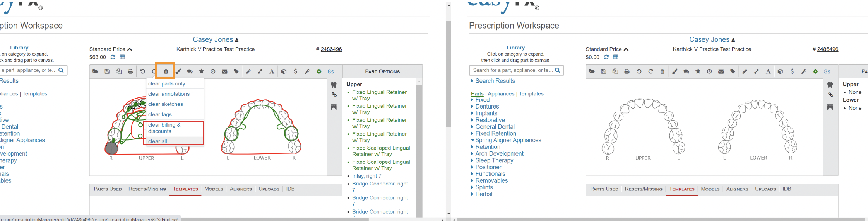The height and width of the screenshot is (221, 868).
Task: Open the trash clear menu in left window
Action: click(166, 71)
